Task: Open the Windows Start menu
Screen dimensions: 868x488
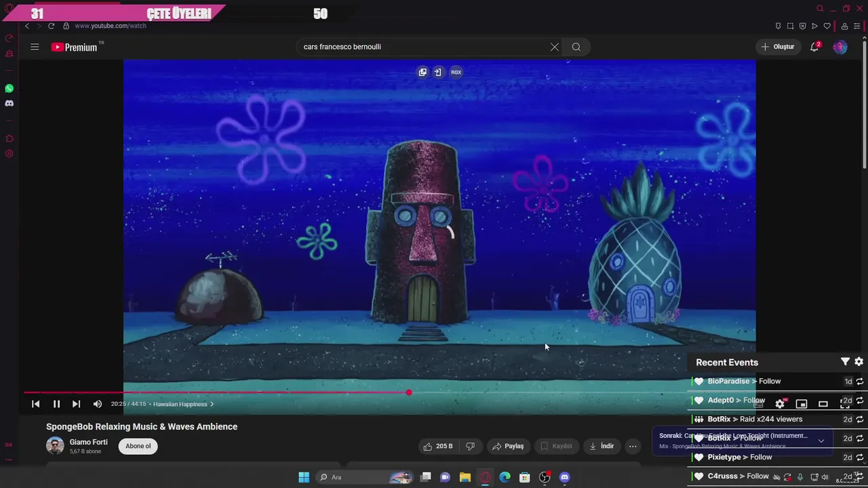Action: pos(304,477)
